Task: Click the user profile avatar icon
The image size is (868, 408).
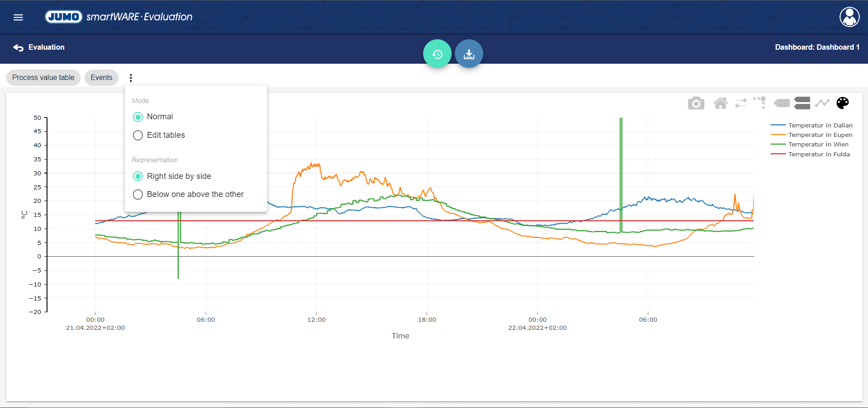Action: point(849,17)
